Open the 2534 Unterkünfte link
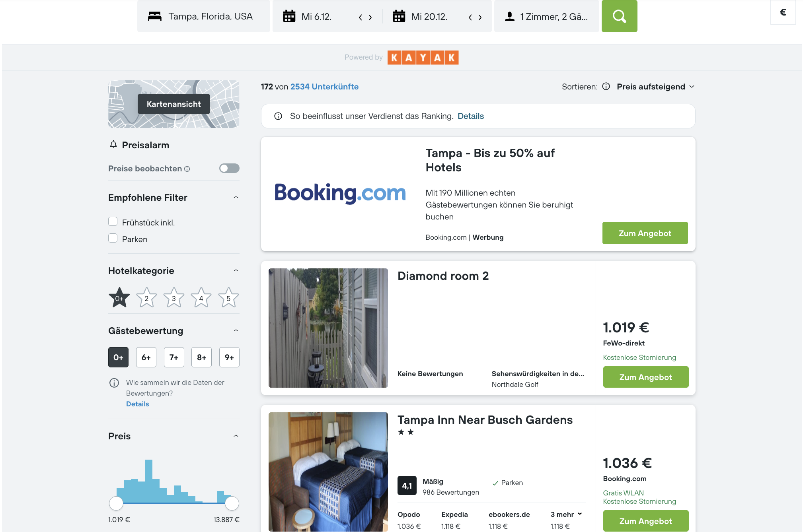Viewport: 803px width, 532px height. (x=324, y=87)
